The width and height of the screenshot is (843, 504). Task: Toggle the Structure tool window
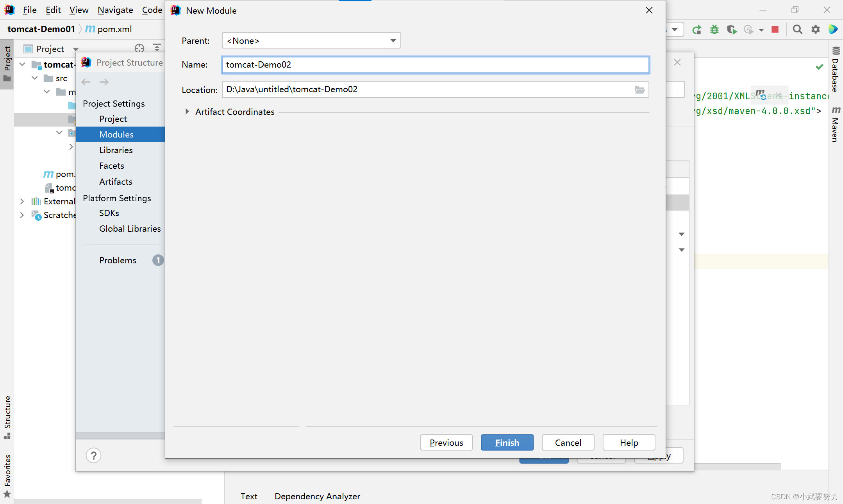[x=7, y=416]
